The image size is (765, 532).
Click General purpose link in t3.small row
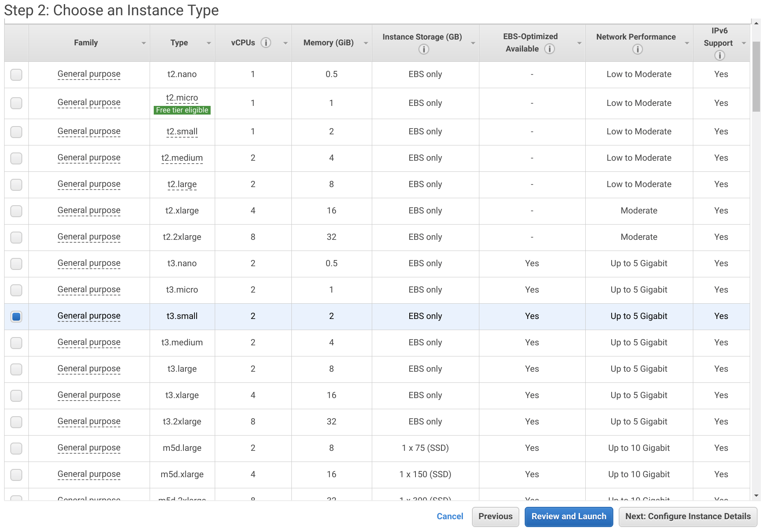point(89,316)
